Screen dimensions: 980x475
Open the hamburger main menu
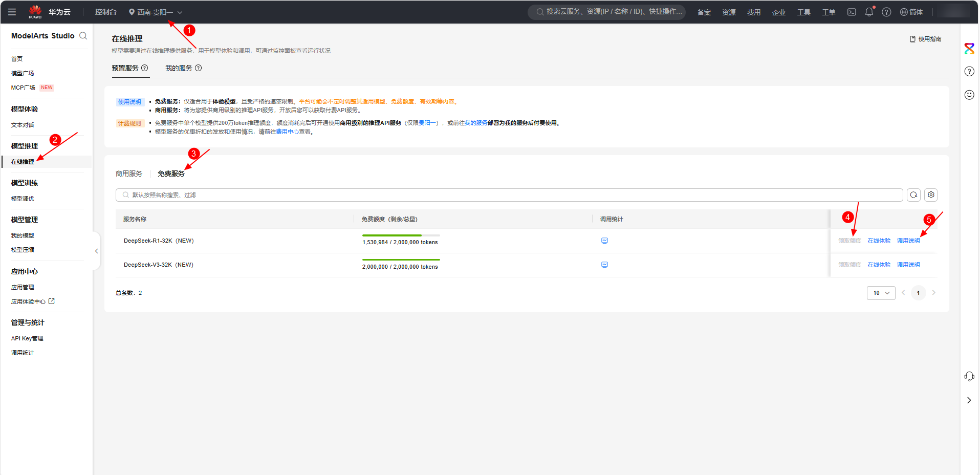(x=12, y=12)
